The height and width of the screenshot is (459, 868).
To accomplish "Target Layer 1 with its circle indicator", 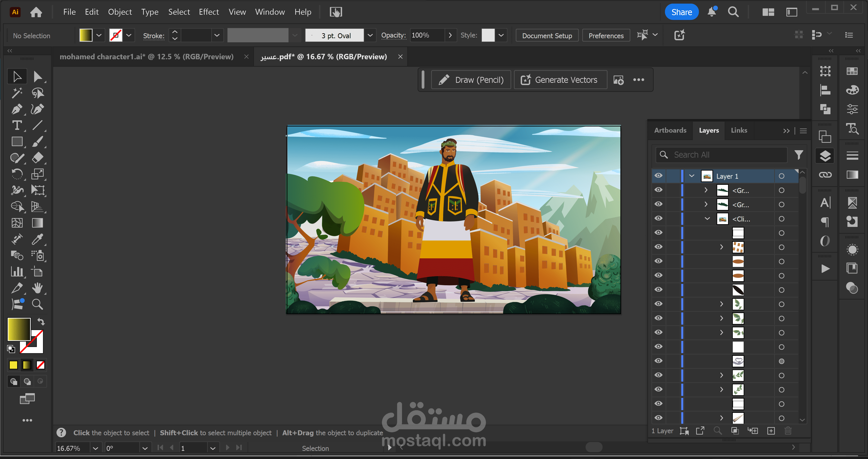I will click(x=781, y=176).
